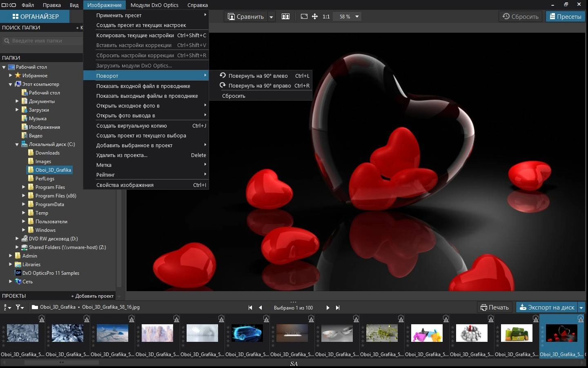Select the Images folder
588x368 pixels.
(40, 162)
